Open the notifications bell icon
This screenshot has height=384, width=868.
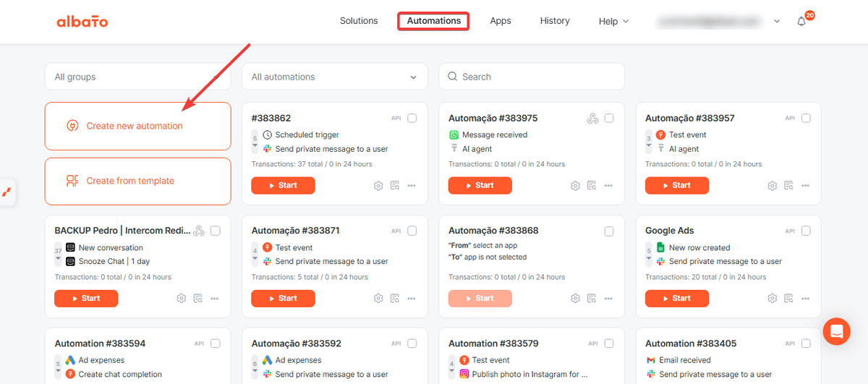tap(801, 22)
